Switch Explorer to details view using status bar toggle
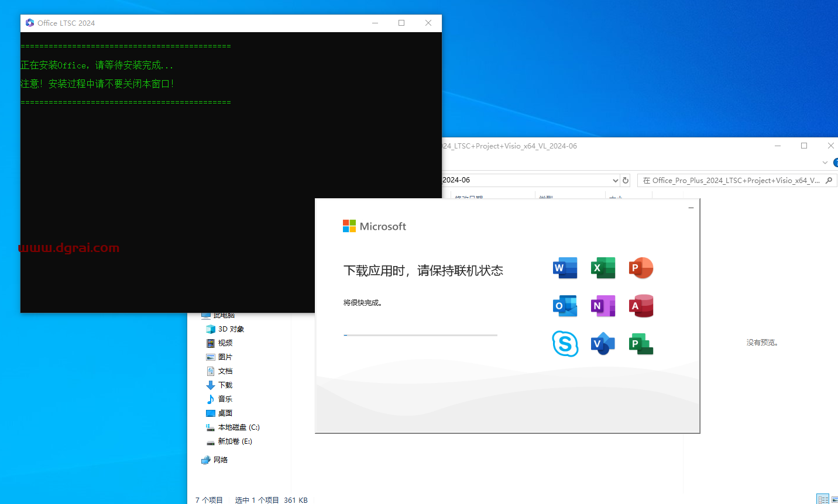838x504 pixels. tap(823, 499)
